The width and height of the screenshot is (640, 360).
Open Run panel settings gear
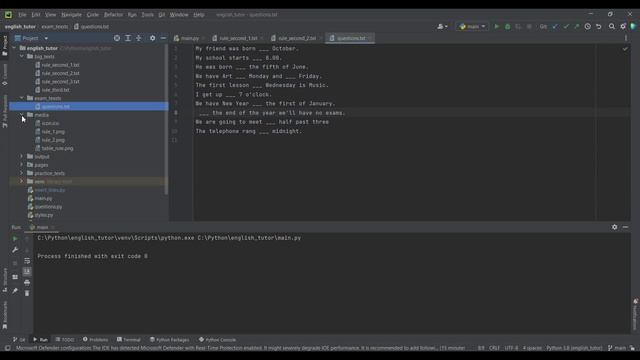(x=614, y=227)
